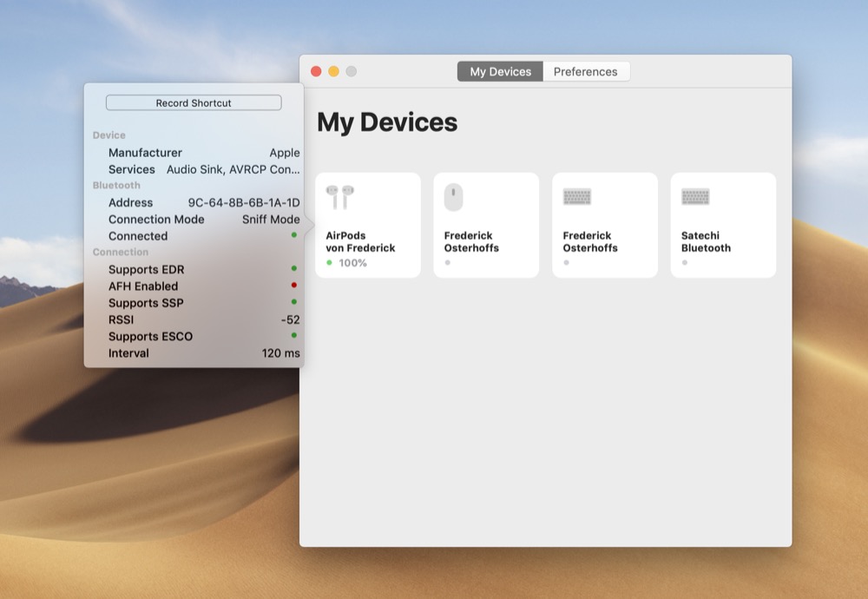This screenshot has width=868, height=599.
Task: Click the red AFH Enabled indicator
Action: pyautogui.click(x=294, y=286)
